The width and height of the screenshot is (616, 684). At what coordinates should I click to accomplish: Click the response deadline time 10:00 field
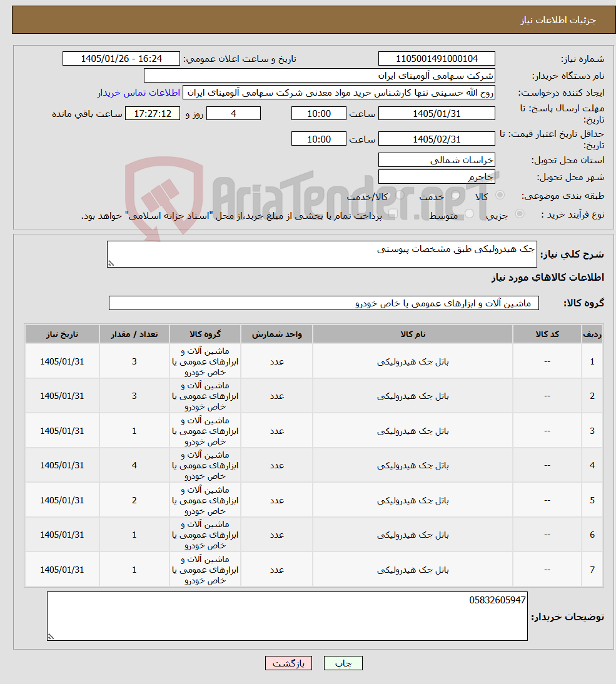coord(319,113)
